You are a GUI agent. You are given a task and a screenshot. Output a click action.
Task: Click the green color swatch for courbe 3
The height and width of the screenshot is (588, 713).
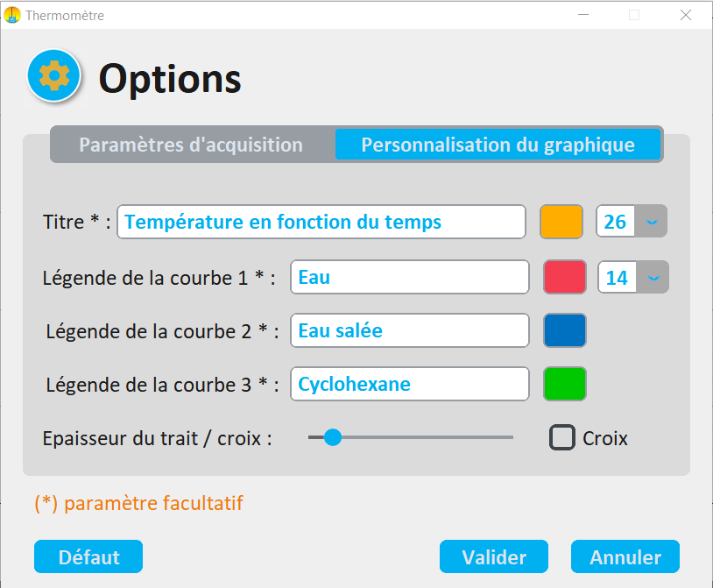[x=565, y=384]
